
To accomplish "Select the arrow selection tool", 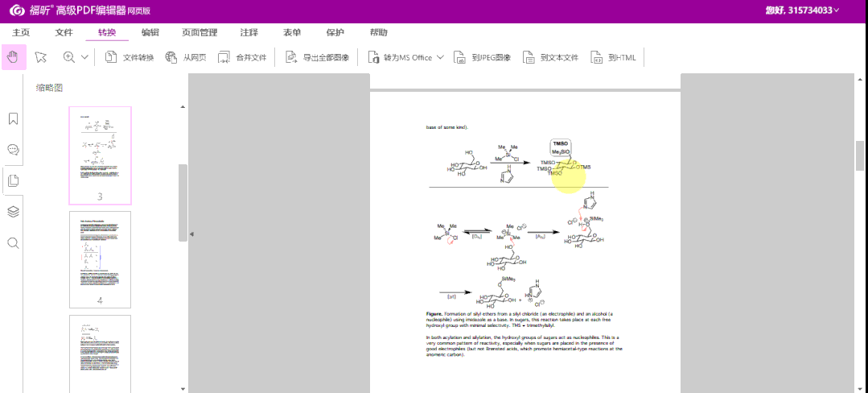I will coord(41,57).
